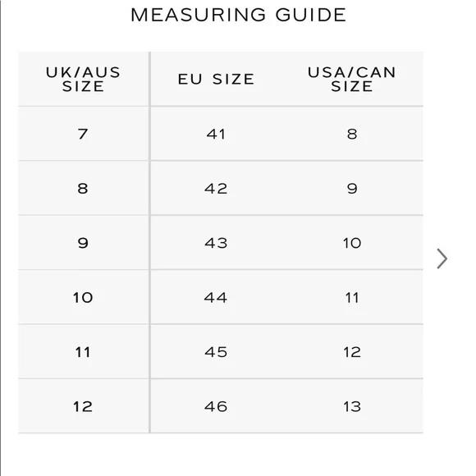Click EU size 43 cell
This screenshot has height=476, width=476.
[x=216, y=243]
